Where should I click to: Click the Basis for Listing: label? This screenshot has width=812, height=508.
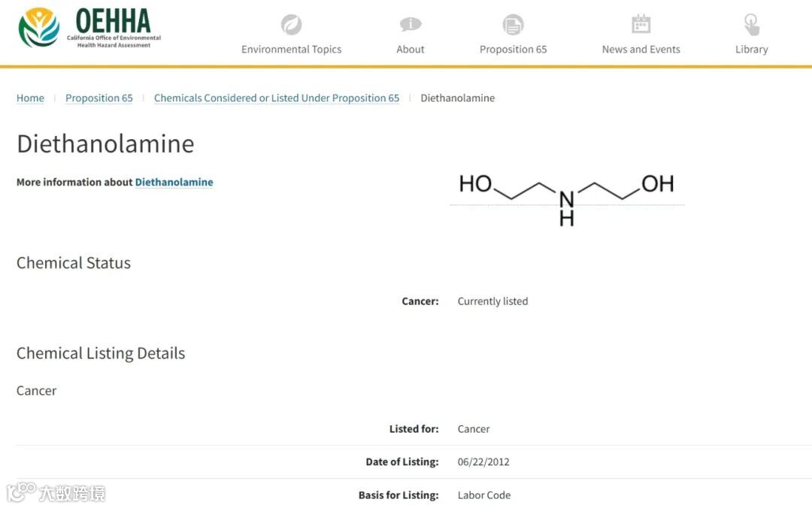point(398,495)
